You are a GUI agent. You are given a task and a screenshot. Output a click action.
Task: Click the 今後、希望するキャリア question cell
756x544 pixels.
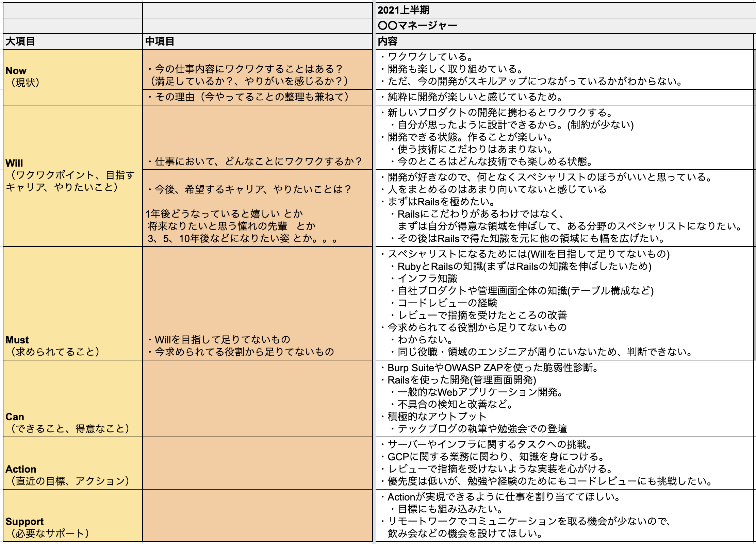click(257, 208)
